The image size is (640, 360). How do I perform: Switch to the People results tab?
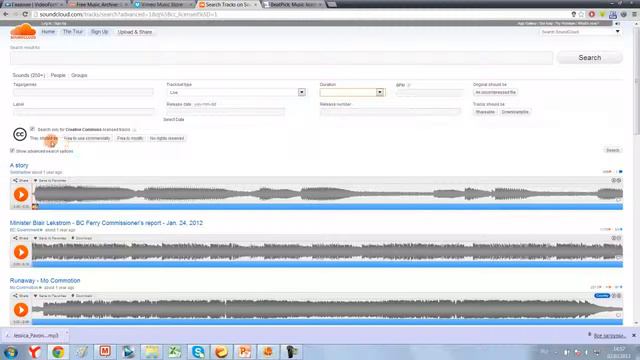[x=58, y=75]
